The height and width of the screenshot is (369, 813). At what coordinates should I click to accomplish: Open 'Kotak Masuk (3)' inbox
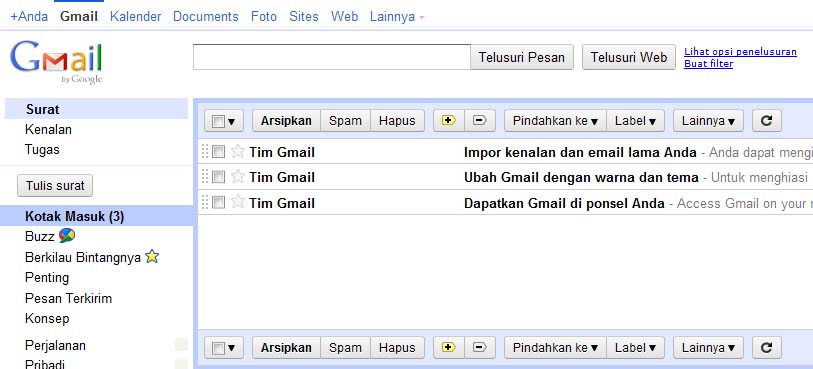96,216
